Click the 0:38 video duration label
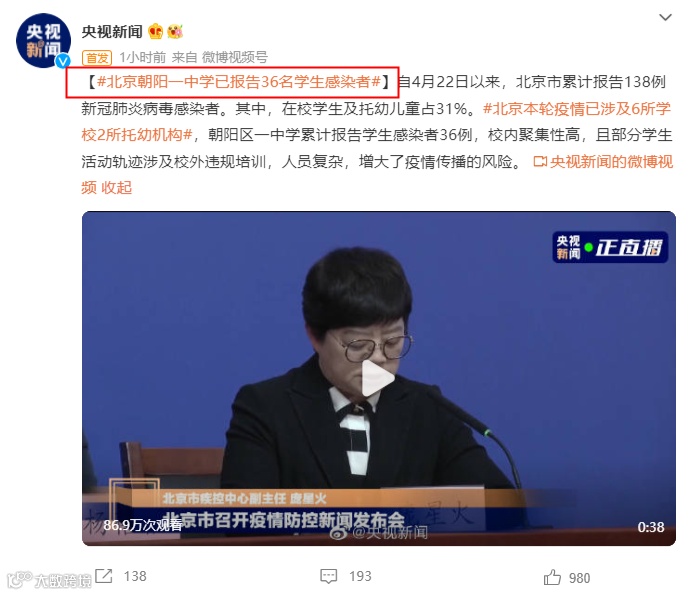This screenshot has height=595, width=691. click(650, 527)
